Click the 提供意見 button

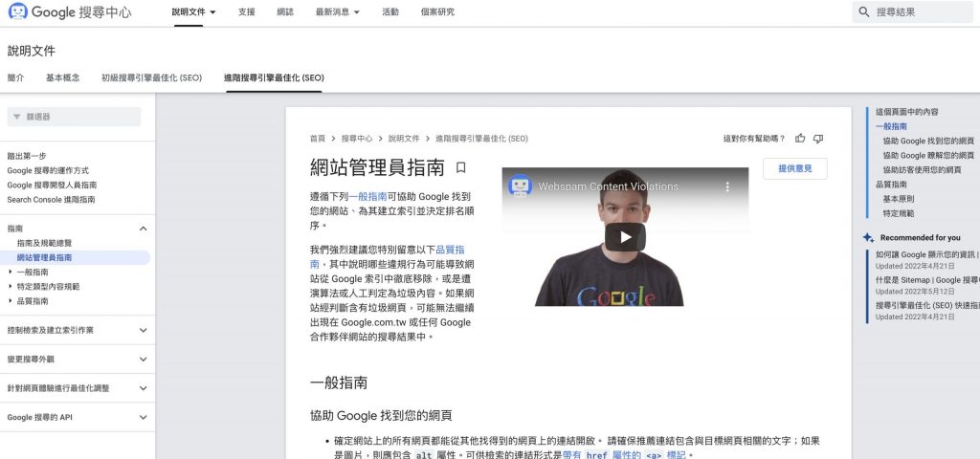tap(795, 168)
